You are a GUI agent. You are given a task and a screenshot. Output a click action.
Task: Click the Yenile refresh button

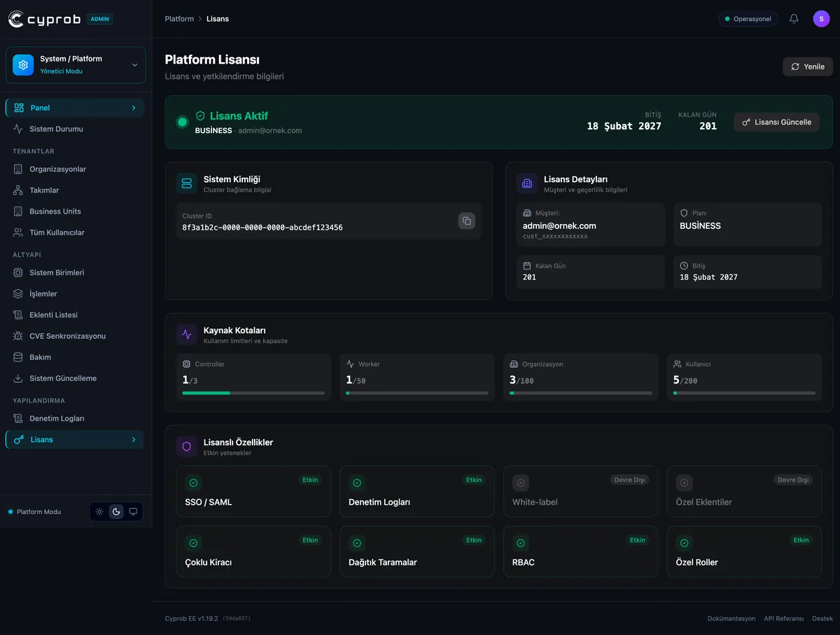click(807, 67)
